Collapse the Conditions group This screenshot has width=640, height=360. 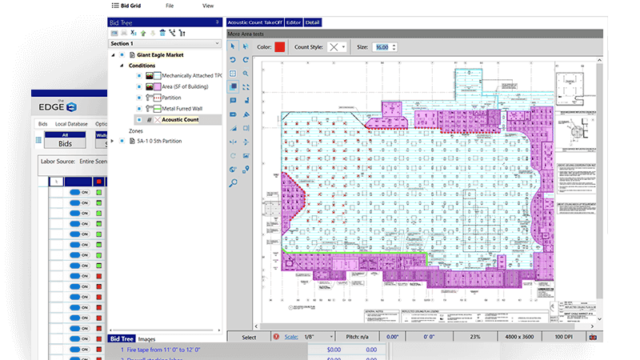[122, 65]
